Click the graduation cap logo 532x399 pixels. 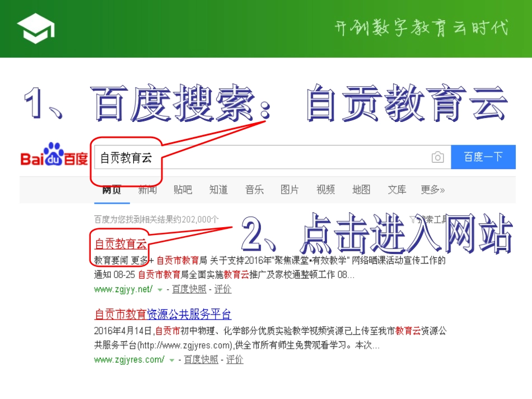click(x=36, y=28)
